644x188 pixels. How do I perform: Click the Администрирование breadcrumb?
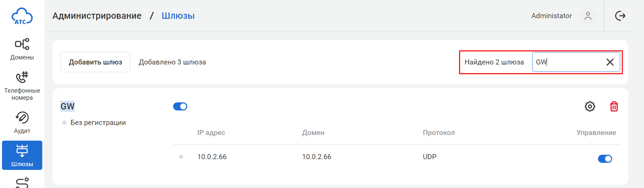97,16
